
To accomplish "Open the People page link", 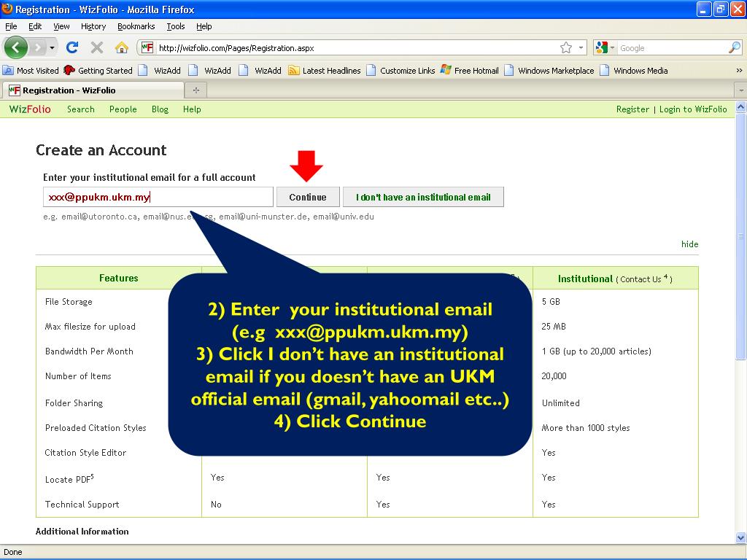I will (x=123, y=109).
